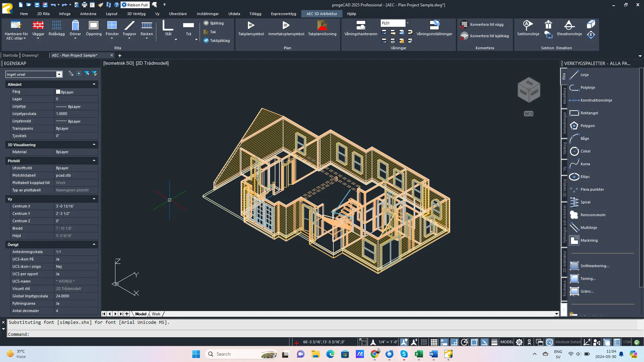
Task: Insert a Sektionslinje section line
Action: (527, 28)
